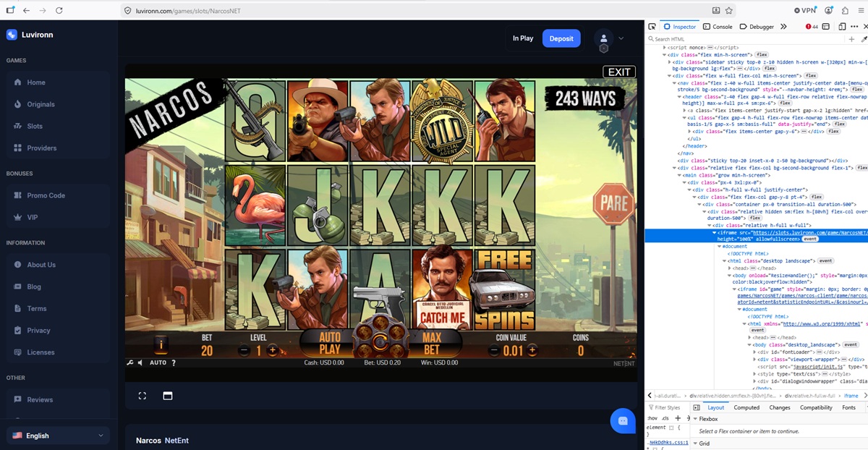Pick color with eyedropper icon
868x450 pixels.
point(864,39)
